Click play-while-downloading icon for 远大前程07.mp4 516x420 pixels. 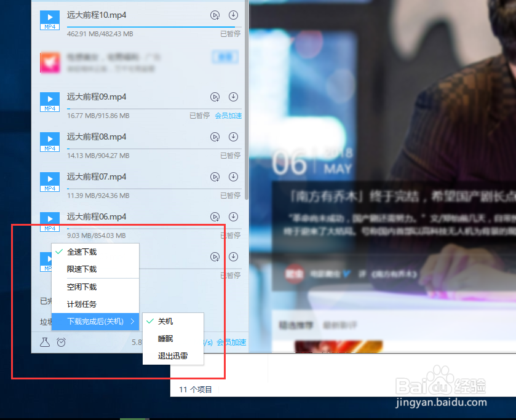[215, 177]
